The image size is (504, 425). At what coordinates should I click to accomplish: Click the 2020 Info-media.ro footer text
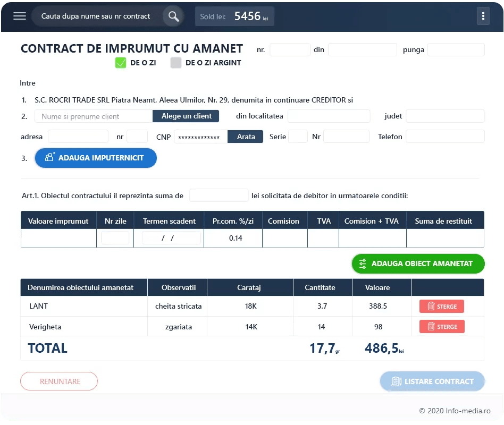455,411
